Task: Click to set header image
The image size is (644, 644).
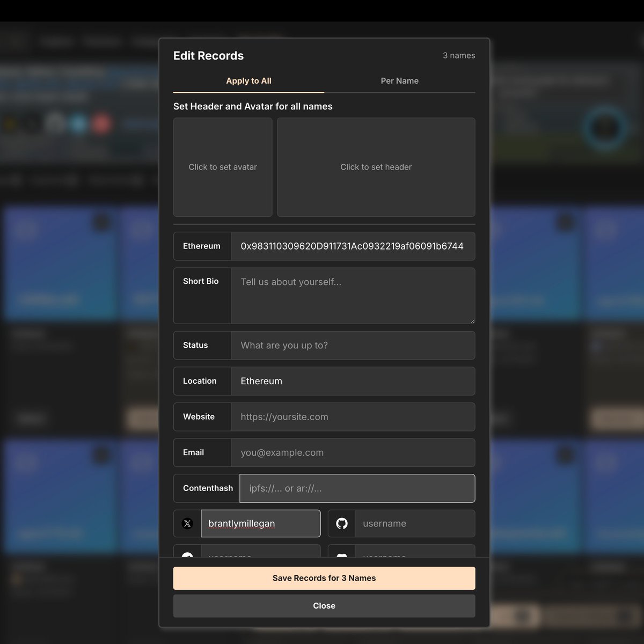Action: 376,167
